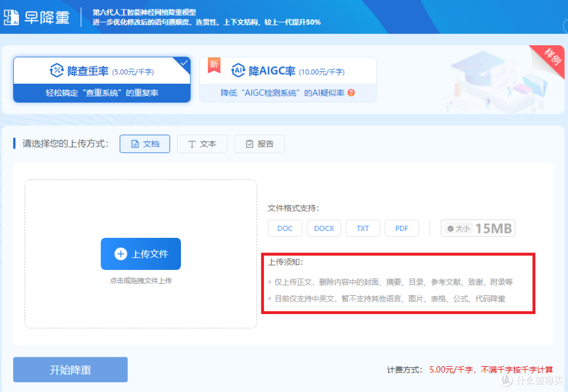Choose the 文本 upload method

202,144
